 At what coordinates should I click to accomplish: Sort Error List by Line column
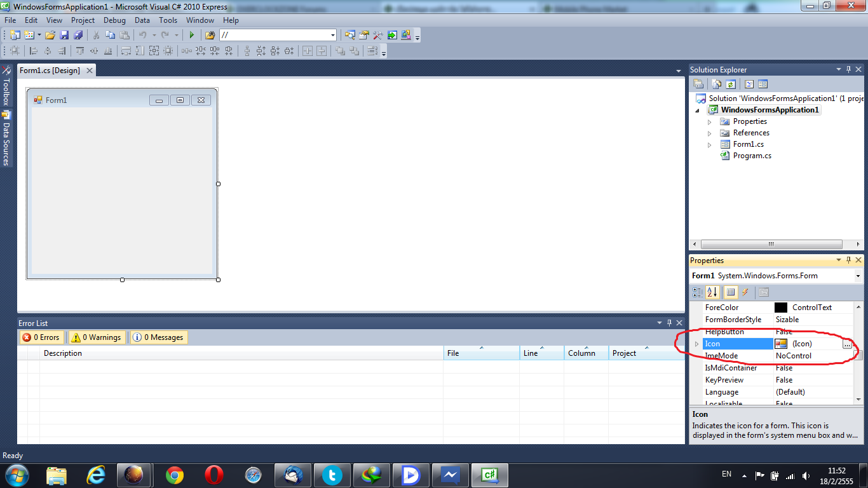[542, 353]
